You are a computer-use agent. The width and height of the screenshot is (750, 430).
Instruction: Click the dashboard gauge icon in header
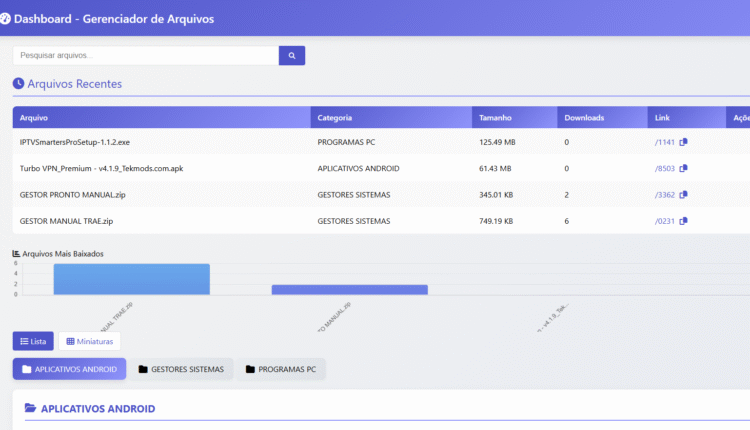pos(5,19)
